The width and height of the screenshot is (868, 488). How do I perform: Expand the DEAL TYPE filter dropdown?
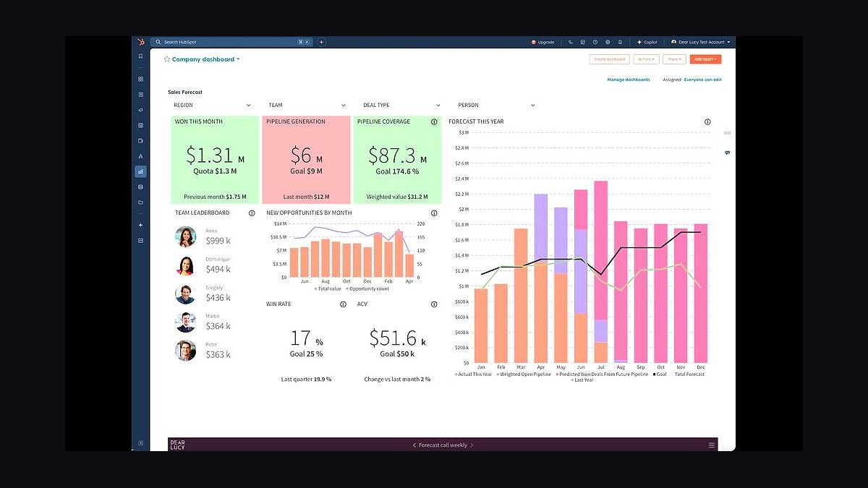click(402, 106)
